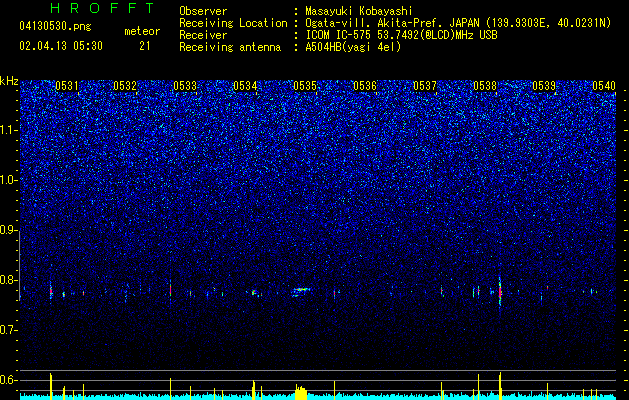Click the A504HB(yagi 4el) antenna value
The image size is (629, 400).
(x=353, y=47)
